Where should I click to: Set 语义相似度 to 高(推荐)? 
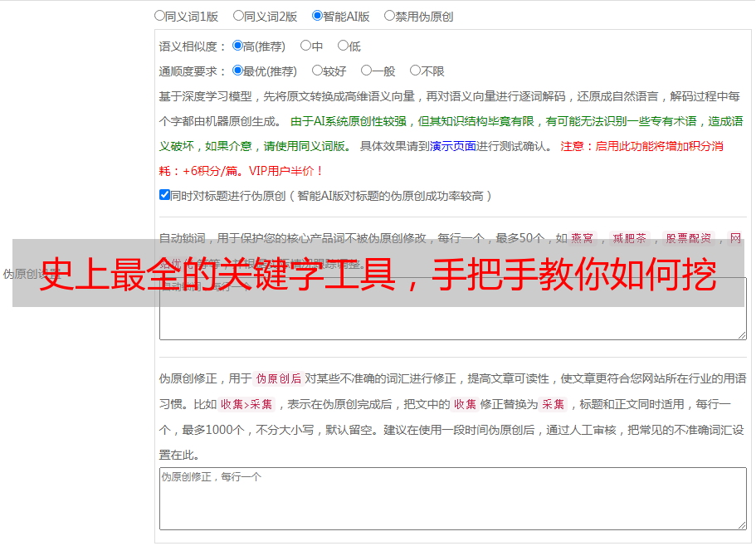[x=237, y=46]
